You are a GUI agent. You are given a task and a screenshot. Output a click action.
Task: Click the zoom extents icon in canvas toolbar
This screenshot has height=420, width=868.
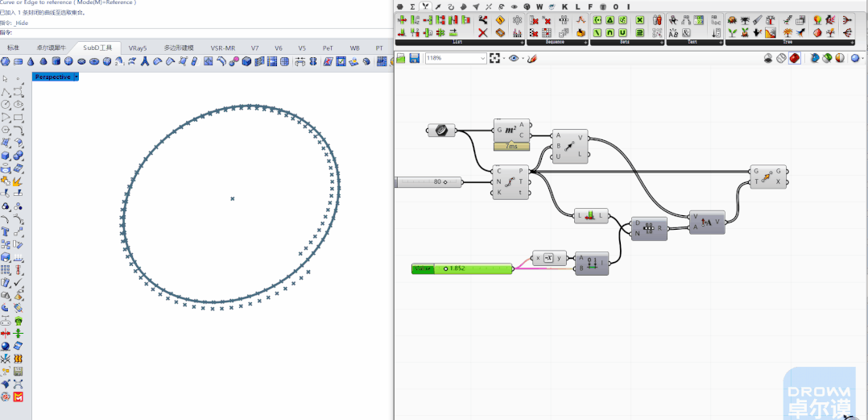coord(495,58)
